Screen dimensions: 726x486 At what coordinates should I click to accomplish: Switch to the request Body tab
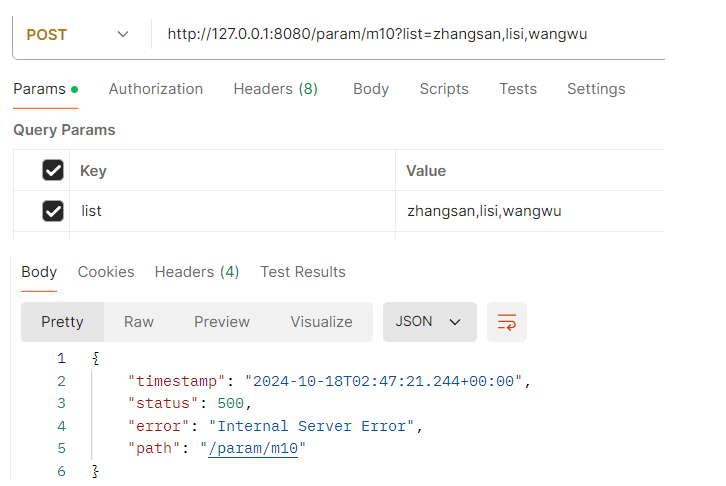(371, 89)
